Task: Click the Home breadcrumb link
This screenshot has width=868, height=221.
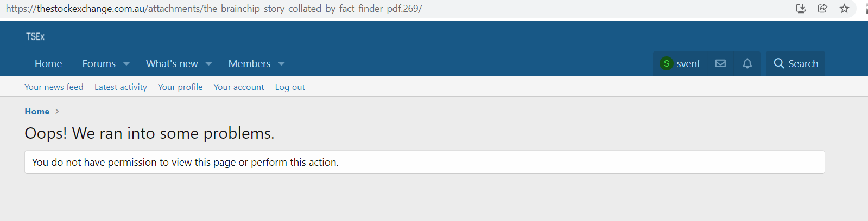Action: [x=37, y=111]
